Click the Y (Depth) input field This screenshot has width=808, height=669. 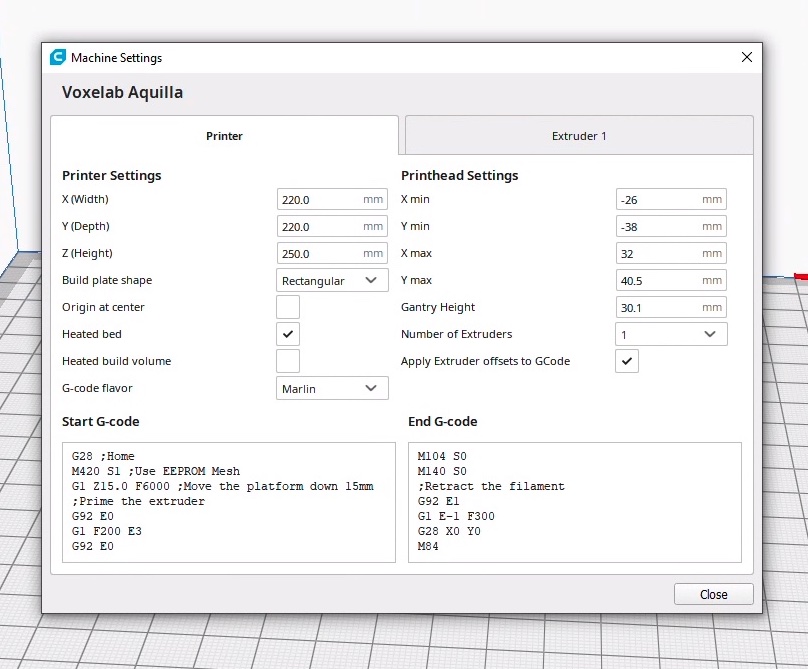[332, 226]
